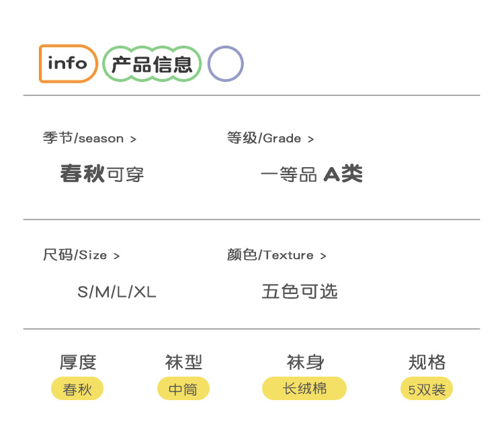This screenshot has width=504, height=431.
Task: Select the S/M/L/XL size text
Action: [117, 292]
